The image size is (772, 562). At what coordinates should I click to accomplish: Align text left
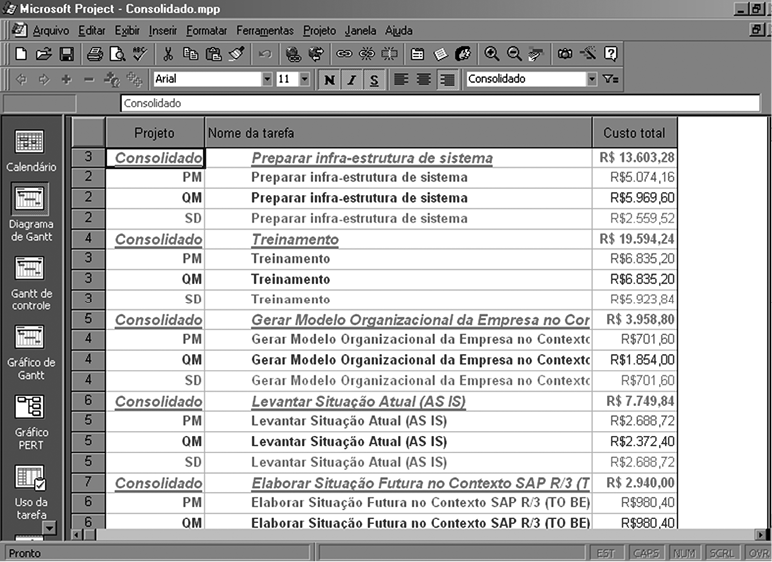(401, 80)
